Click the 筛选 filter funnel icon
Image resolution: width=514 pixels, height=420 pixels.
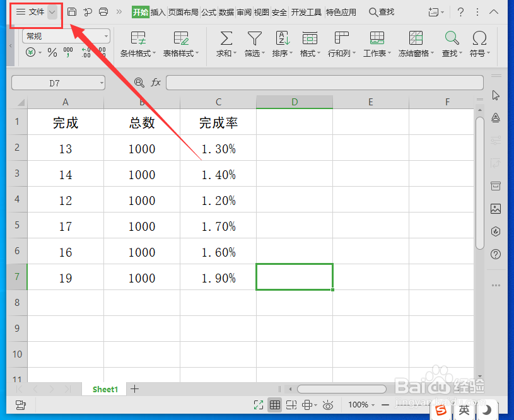tap(254, 38)
